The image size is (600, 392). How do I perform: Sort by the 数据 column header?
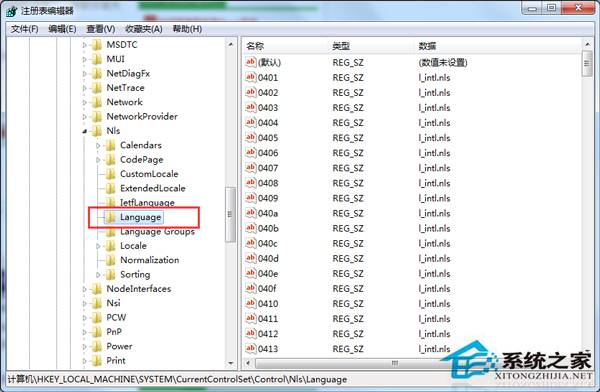498,46
